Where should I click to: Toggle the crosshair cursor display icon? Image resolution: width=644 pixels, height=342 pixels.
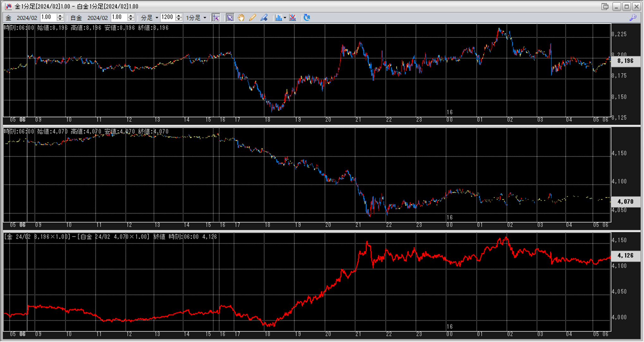pyautogui.click(x=216, y=18)
